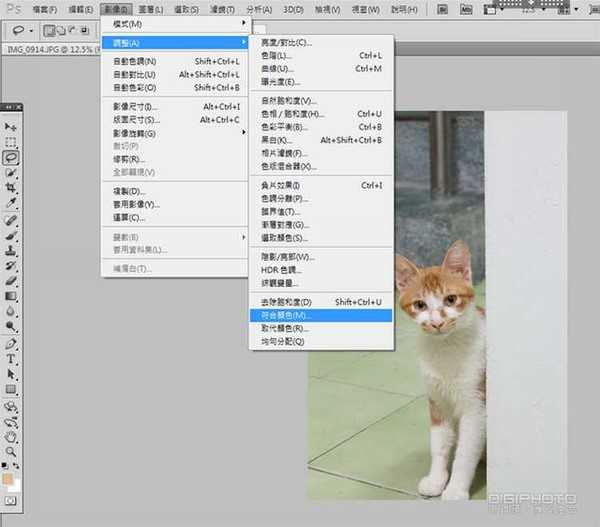
Task: Select the Crop tool
Action: [x=11, y=187]
